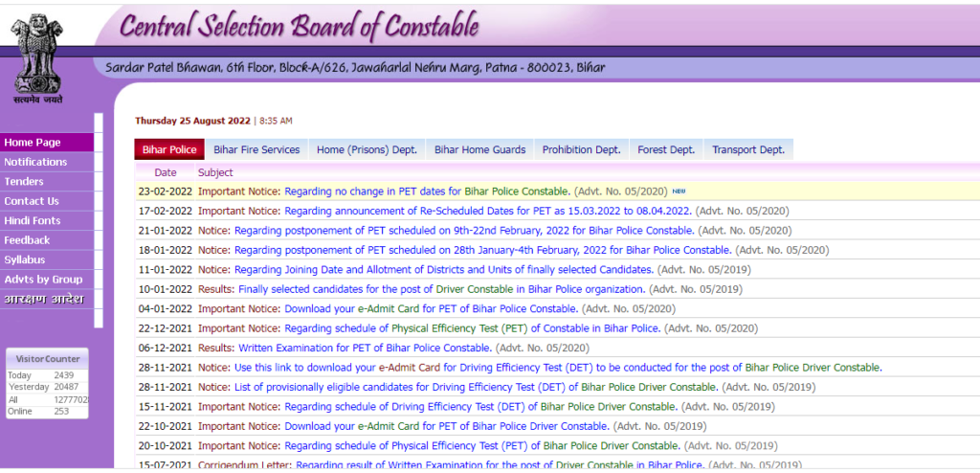Screen dimensions: 980x473
Task: Open postponement notice for 28th January-4th February PET
Action: click(x=483, y=250)
